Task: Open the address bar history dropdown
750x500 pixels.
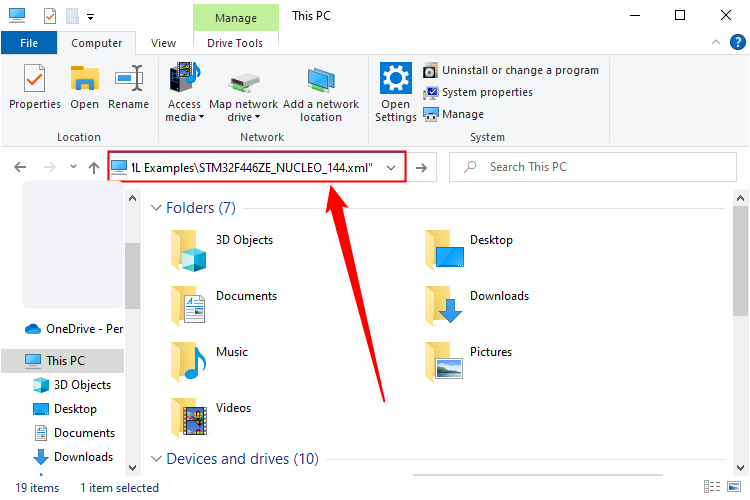Action: [392, 168]
